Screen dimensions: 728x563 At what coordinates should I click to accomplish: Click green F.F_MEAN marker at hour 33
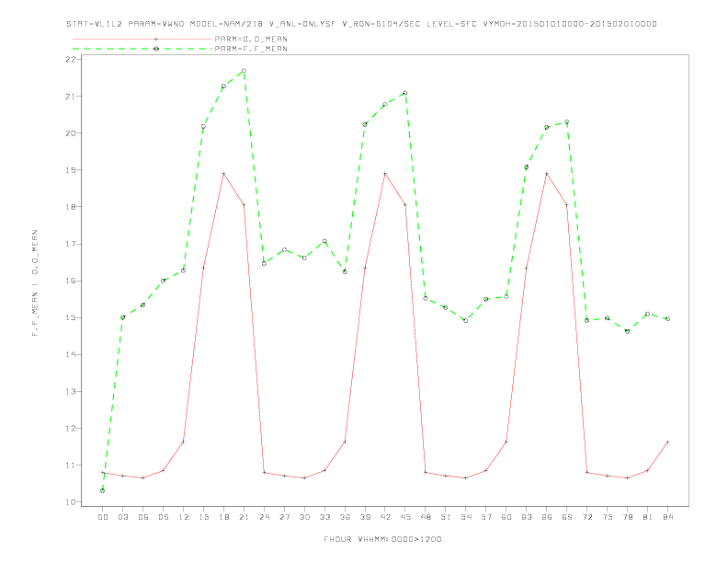tap(324, 241)
